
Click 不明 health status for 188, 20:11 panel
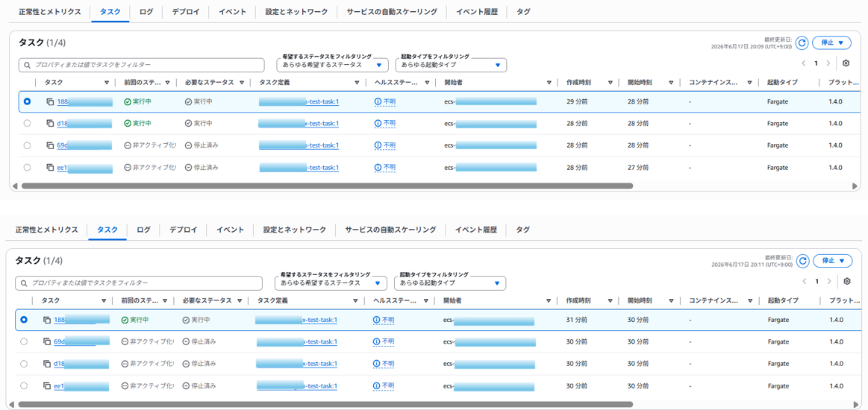[384, 320]
